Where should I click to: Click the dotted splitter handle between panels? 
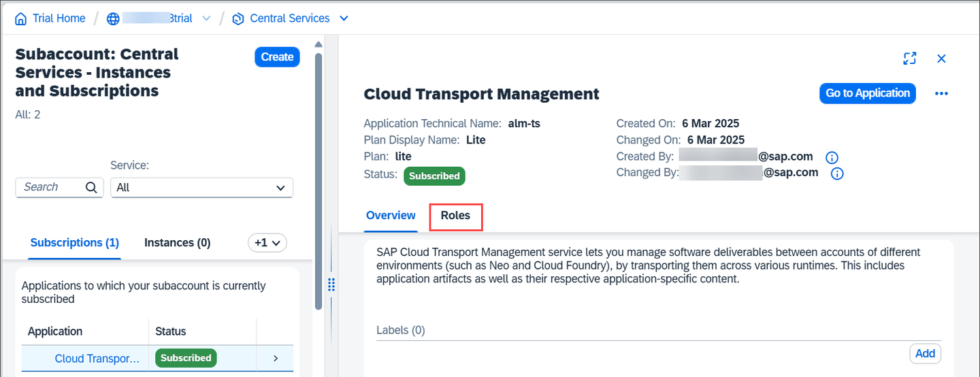click(x=331, y=284)
